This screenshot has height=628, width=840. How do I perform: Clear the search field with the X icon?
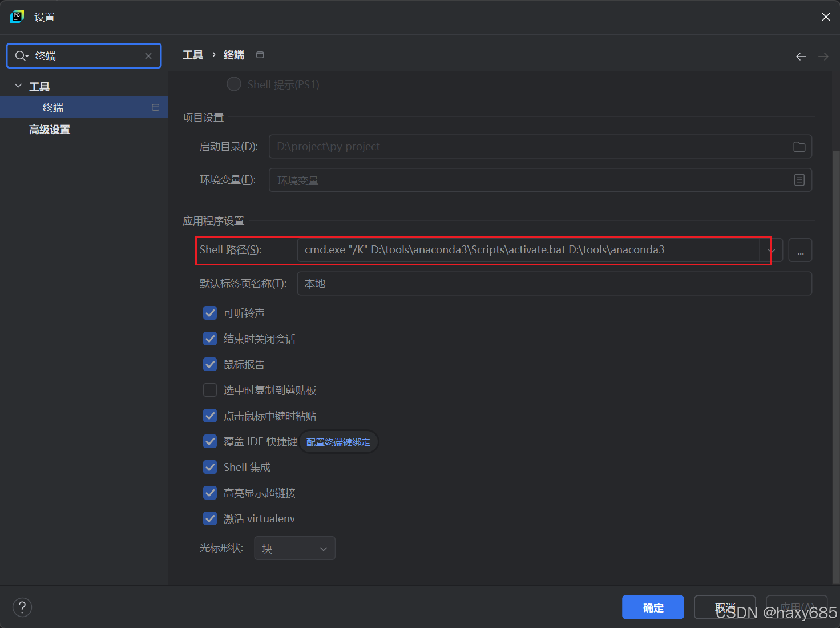point(148,55)
